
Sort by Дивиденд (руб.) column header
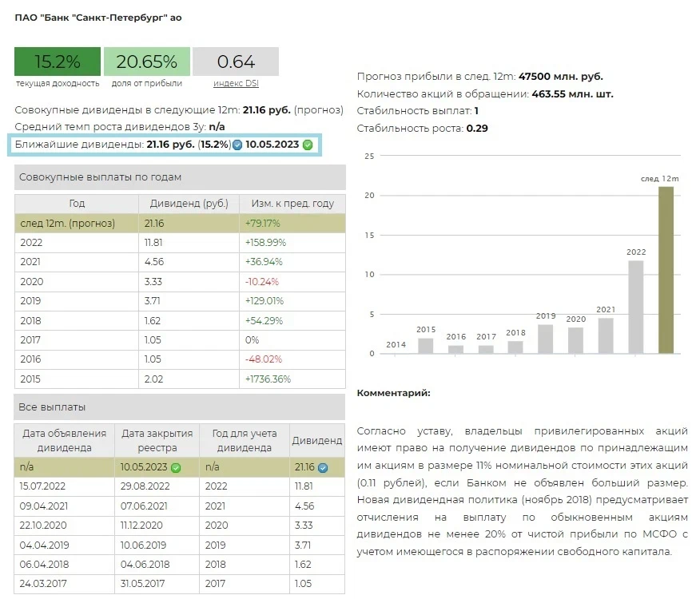pyautogui.click(x=189, y=204)
